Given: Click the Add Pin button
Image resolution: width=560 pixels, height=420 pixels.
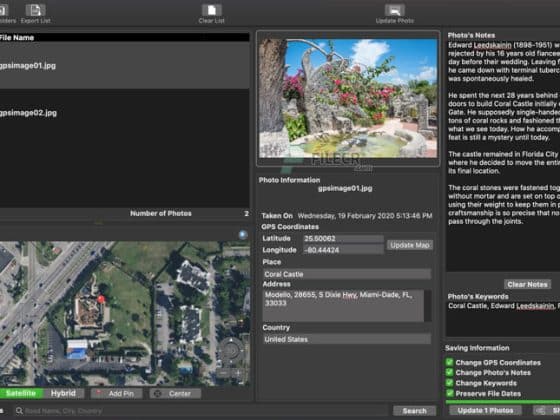Looking at the screenshot, I should (116, 394).
